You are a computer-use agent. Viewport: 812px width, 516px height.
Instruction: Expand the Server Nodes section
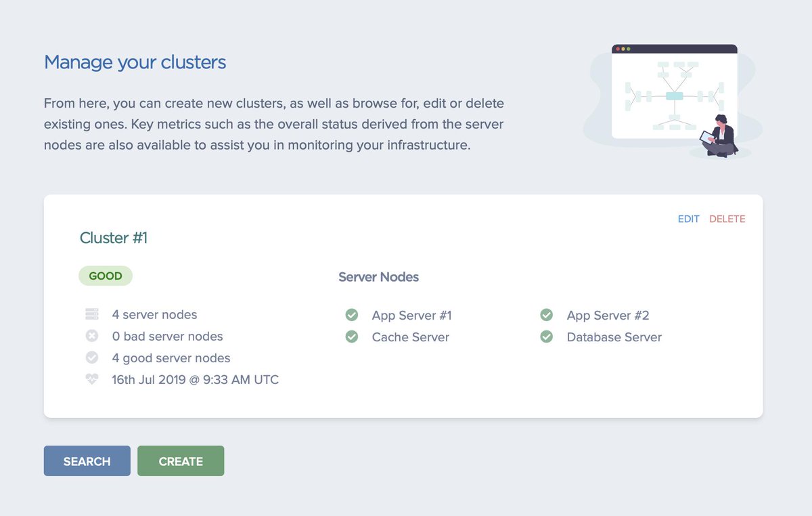point(378,277)
